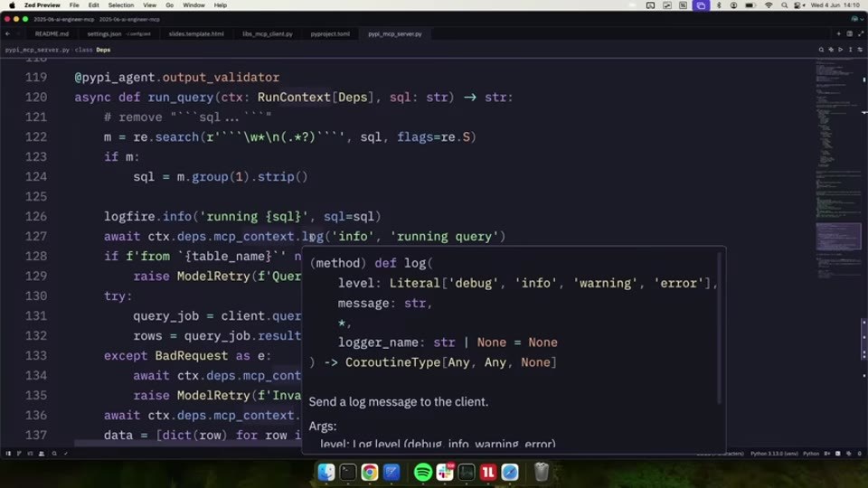The height and width of the screenshot is (488, 868).
Task: Click Deps in the breadcrumb path
Action: coord(103,50)
